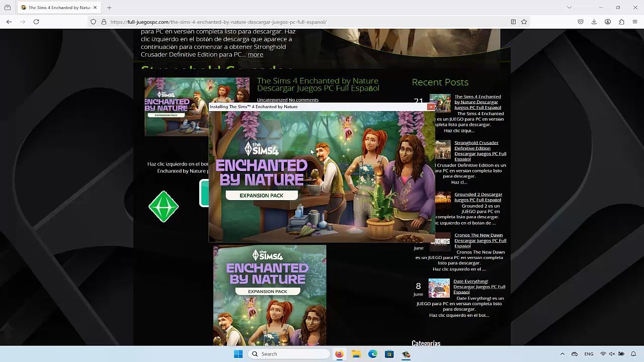Open The Sims 4 Enchanted by Nature post title
The height and width of the screenshot is (362, 644).
[x=318, y=84]
